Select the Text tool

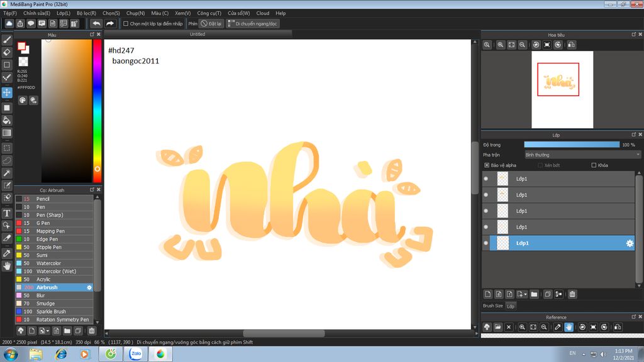pyautogui.click(x=7, y=213)
